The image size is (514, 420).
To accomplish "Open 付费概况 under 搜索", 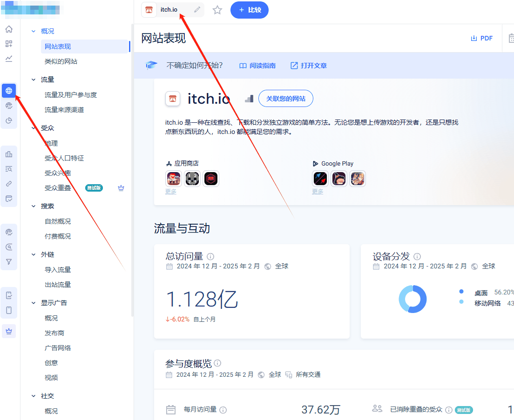I will [x=58, y=236].
